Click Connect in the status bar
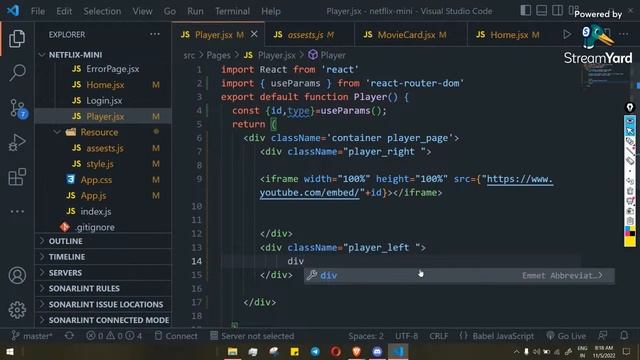The width and height of the screenshot is (640, 360). click(x=176, y=336)
